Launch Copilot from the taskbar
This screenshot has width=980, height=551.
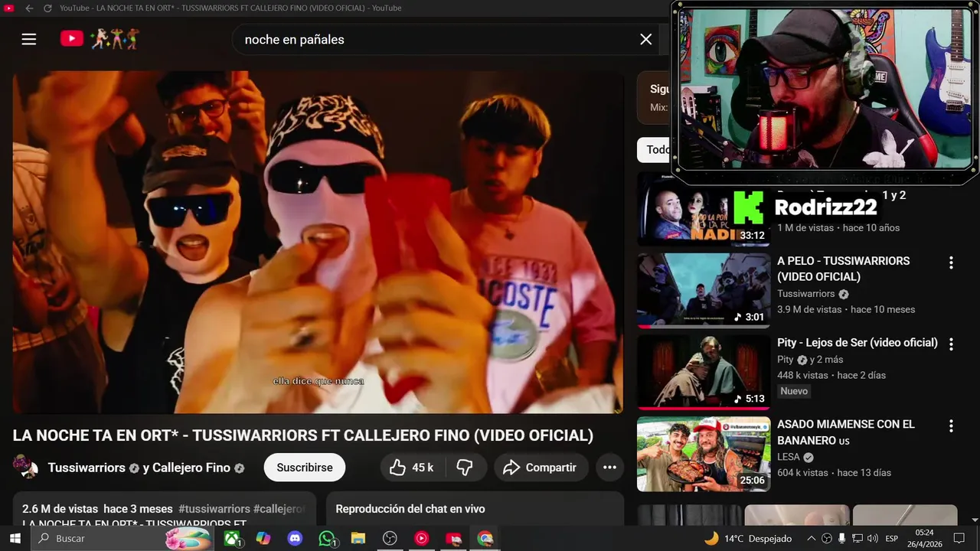263,539
